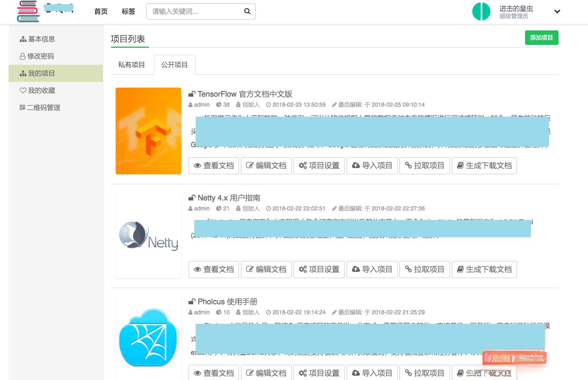Open title Pholcus 使用手册

[228, 302]
